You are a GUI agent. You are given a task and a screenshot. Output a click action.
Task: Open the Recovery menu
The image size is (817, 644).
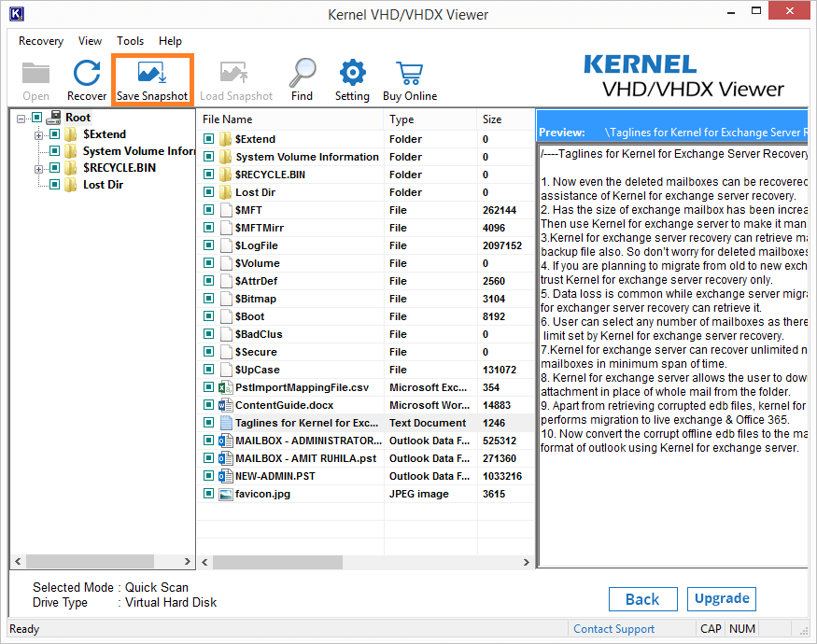tap(41, 41)
